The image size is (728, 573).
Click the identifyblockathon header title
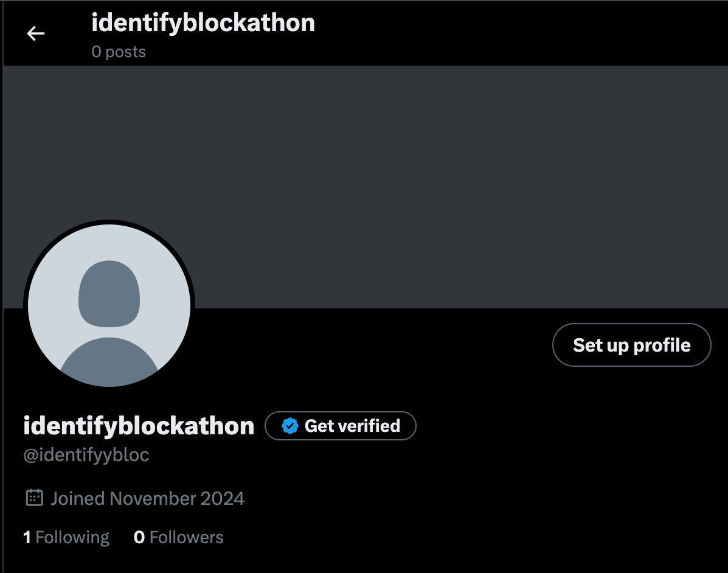pyautogui.click(x=203, y=23)
